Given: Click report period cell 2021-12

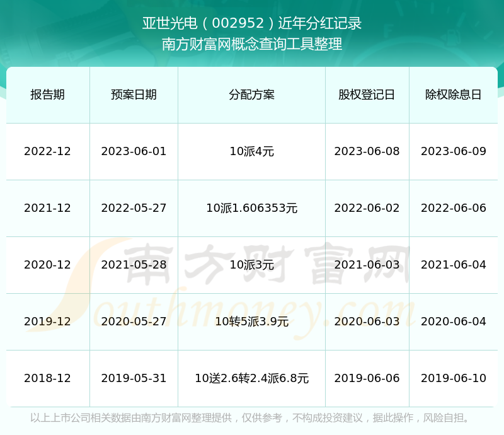Looking at the screenshot, I should 48,208.
